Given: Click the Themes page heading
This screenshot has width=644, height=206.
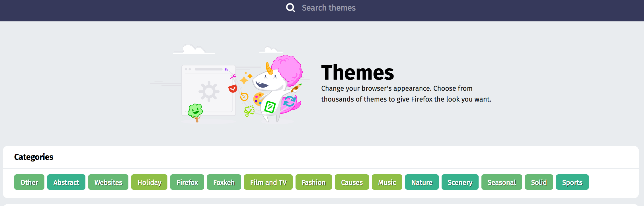Looking at the screenshot, I should tap(358, 72).
